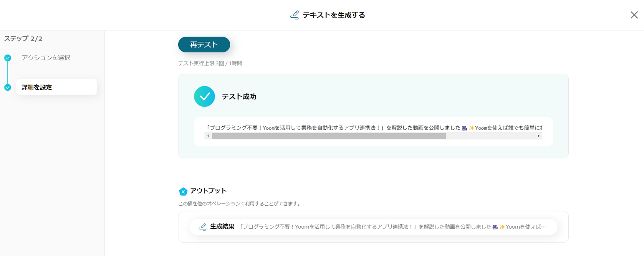The image size is (644, 256).
Task: Click the blue アウトプット pentagon icon
Action: point(183,191)
